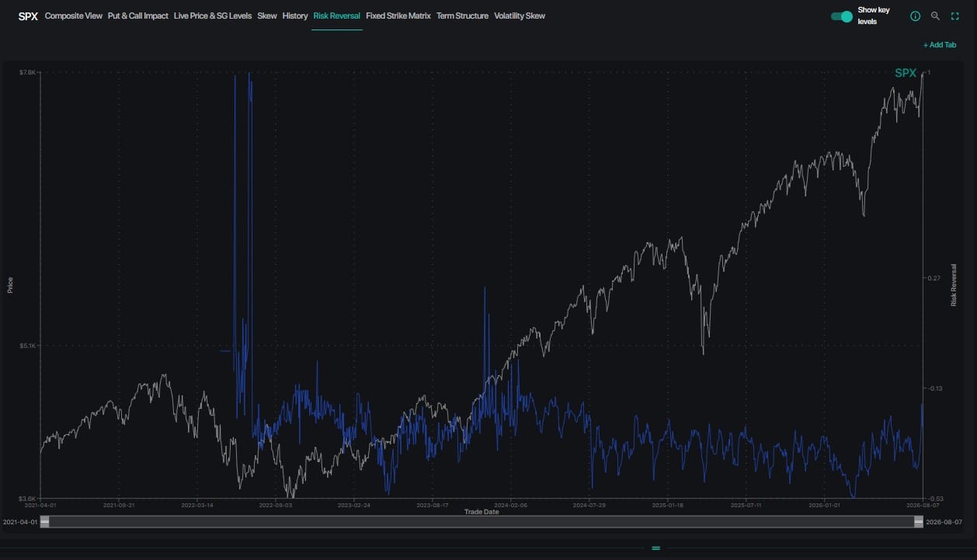Click the date range slider track

pyautogui.click(x=482, y=523)
